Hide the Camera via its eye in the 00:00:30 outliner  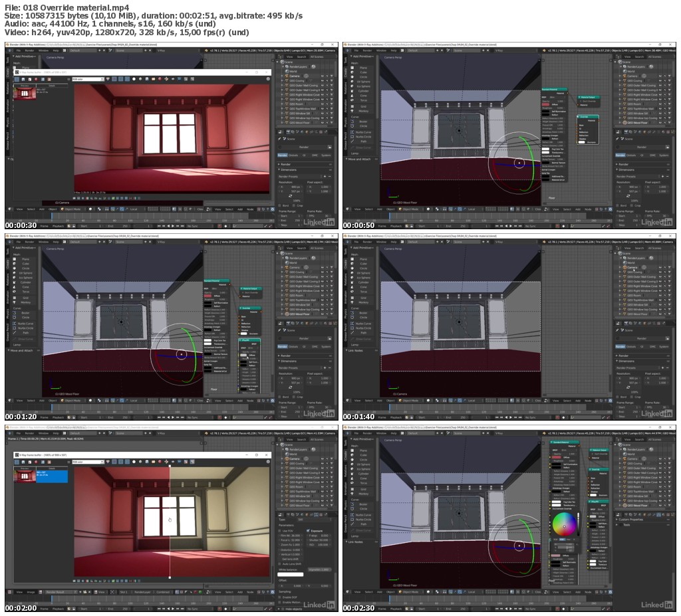click(323, 76)
